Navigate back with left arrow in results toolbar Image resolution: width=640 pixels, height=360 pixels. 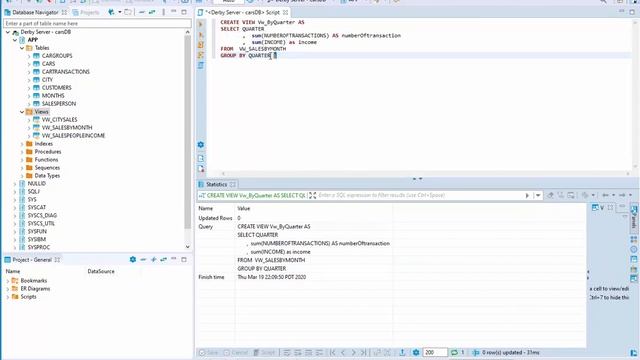pyautogui.click(x=606, y=196)
